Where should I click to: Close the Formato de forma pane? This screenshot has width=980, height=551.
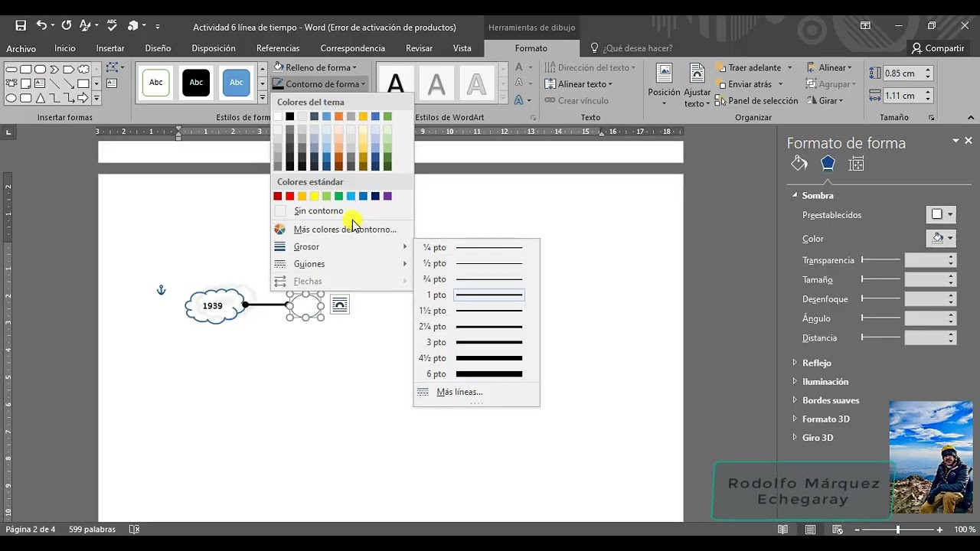969,141
